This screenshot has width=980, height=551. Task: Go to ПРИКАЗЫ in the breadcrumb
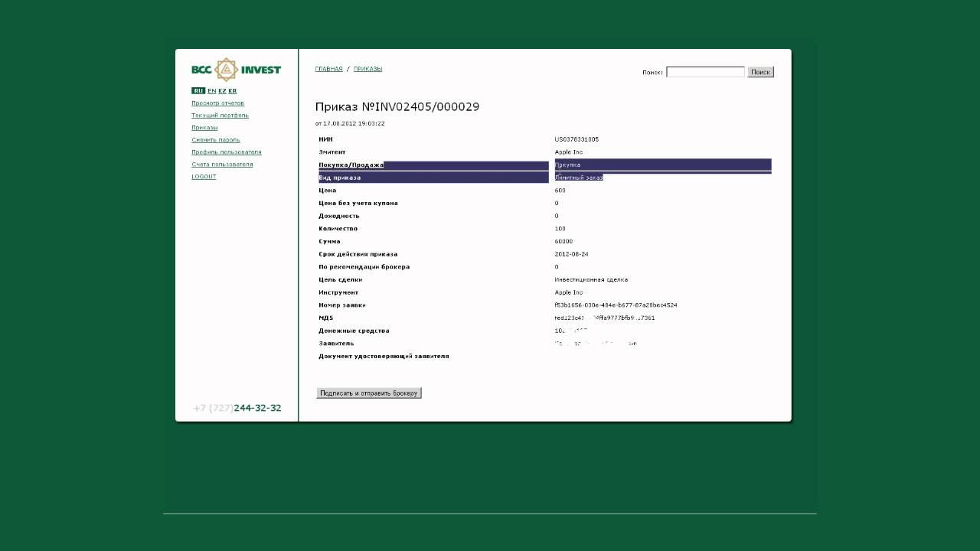point(367,69)
